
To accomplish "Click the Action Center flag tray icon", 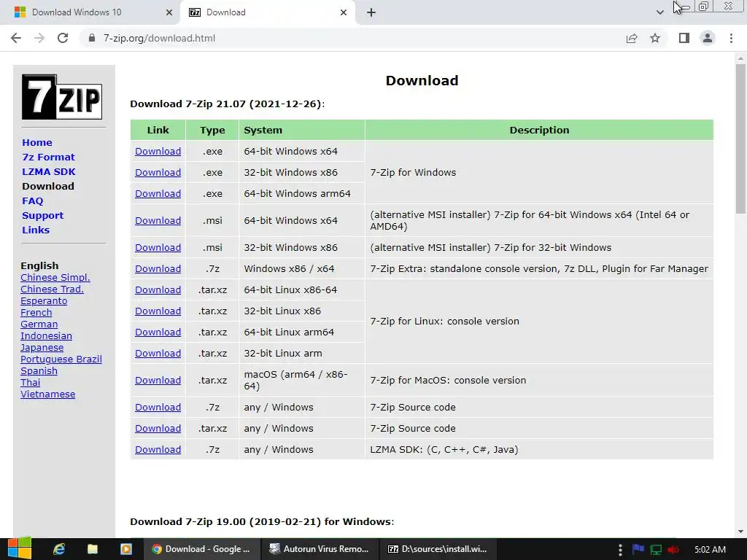I will (638, 550).
